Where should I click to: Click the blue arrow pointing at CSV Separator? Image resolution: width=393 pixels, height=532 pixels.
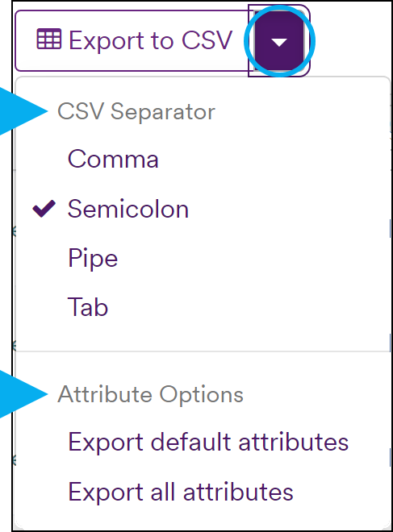click(23, 111)
